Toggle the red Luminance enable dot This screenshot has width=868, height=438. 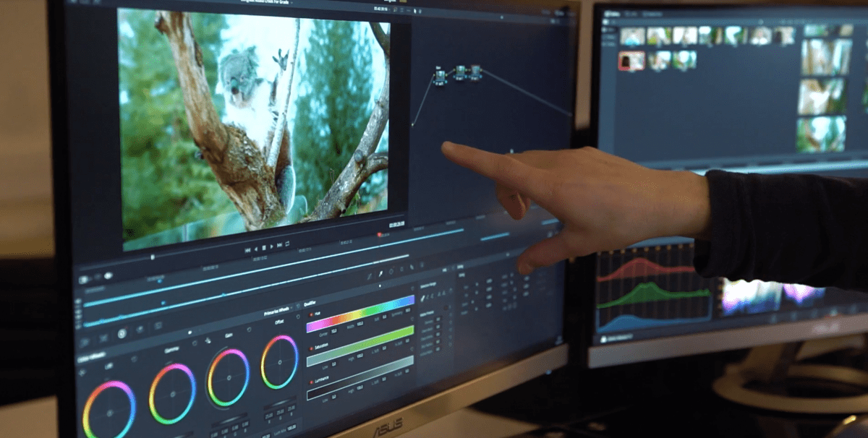(311, 382)
